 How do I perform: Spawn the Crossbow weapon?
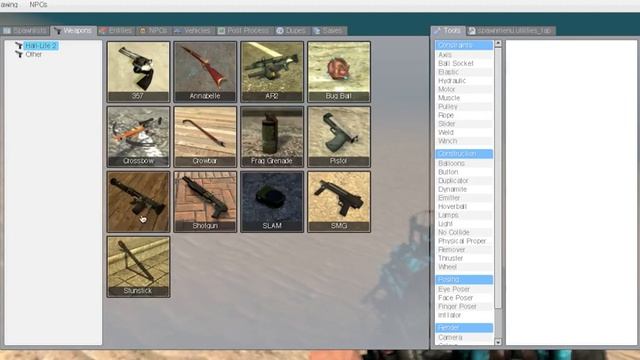(x=138, y=137)
